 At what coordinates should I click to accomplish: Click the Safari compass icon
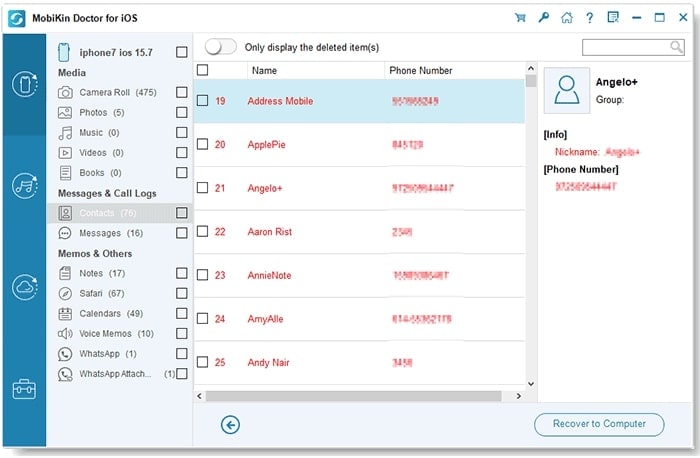tap(65, 293)
